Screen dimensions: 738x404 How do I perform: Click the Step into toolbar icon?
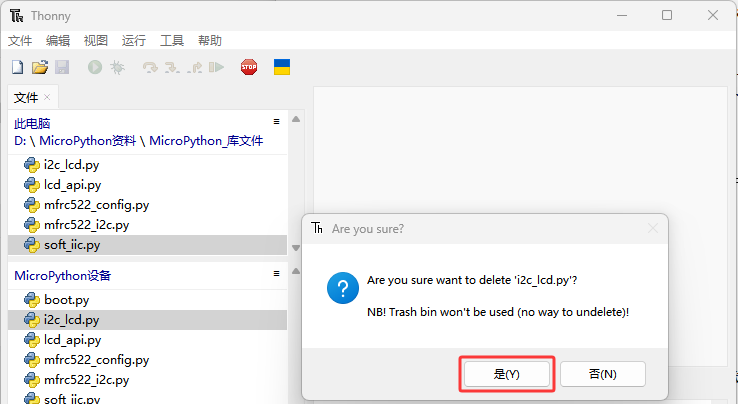coord(172,68)
